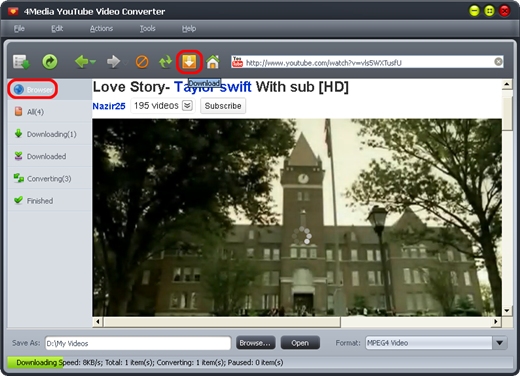Click the new download task icon
This screenshot has width=520, height=376.
(22, 62)
